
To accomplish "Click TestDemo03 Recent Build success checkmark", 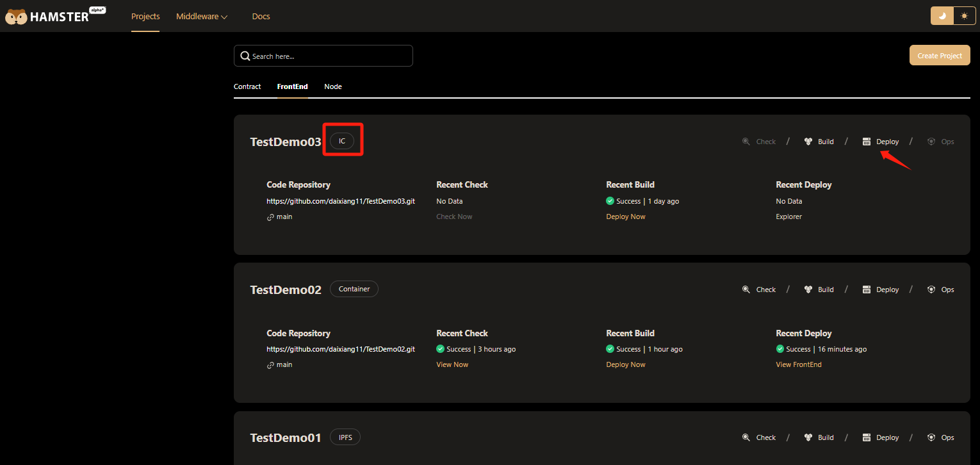I will (610, 201).
